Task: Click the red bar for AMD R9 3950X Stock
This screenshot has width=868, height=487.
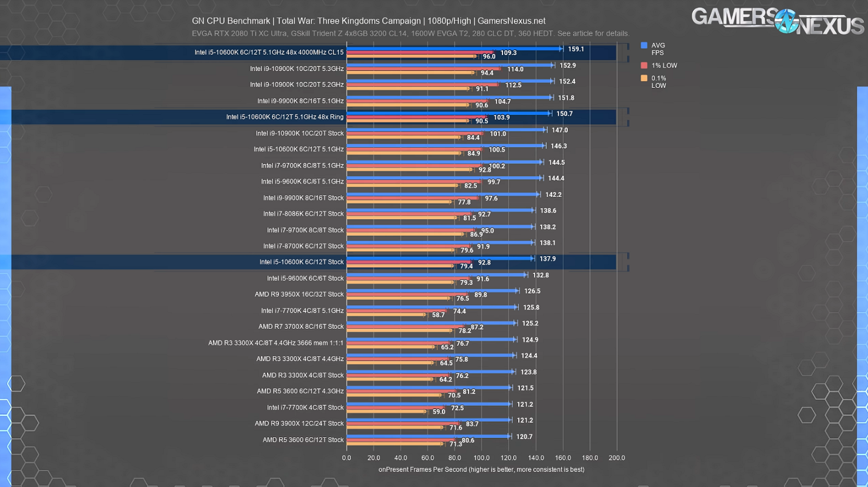Action: (407, 295)
